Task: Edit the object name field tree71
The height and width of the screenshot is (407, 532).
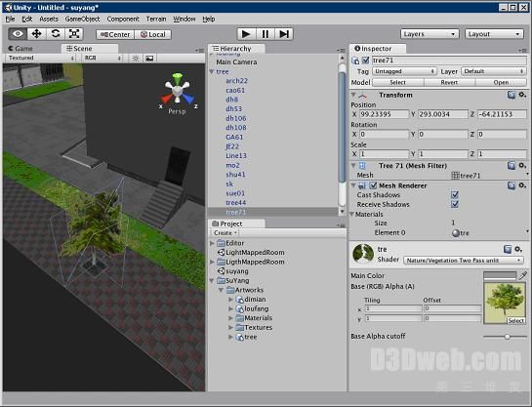Action: [449, 61]
